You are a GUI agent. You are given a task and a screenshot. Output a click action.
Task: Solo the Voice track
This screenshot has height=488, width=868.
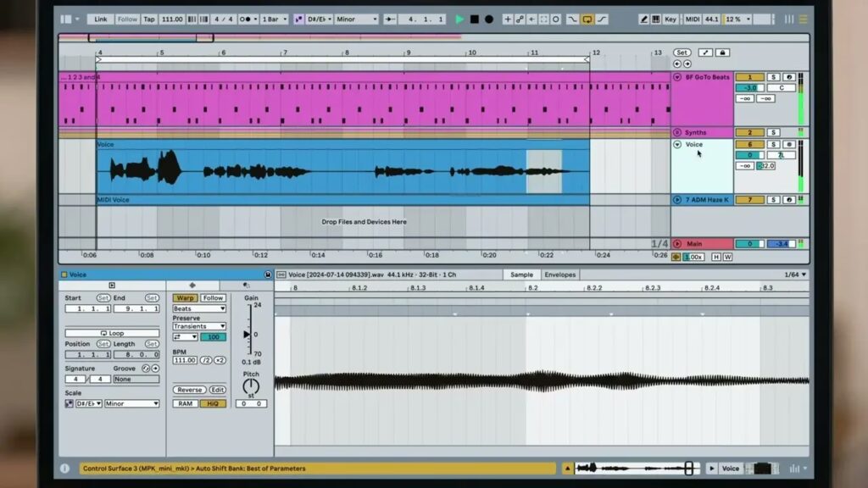click(x=773, y=145)
